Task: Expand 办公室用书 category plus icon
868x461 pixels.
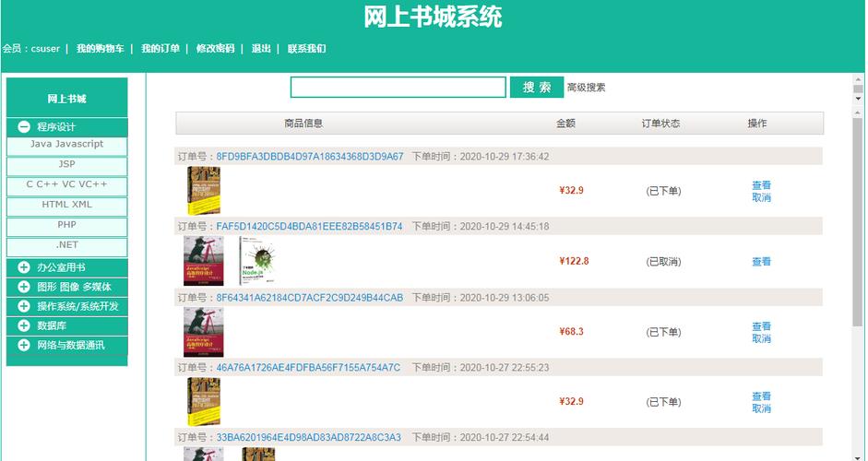Action: tap(24, 267)
